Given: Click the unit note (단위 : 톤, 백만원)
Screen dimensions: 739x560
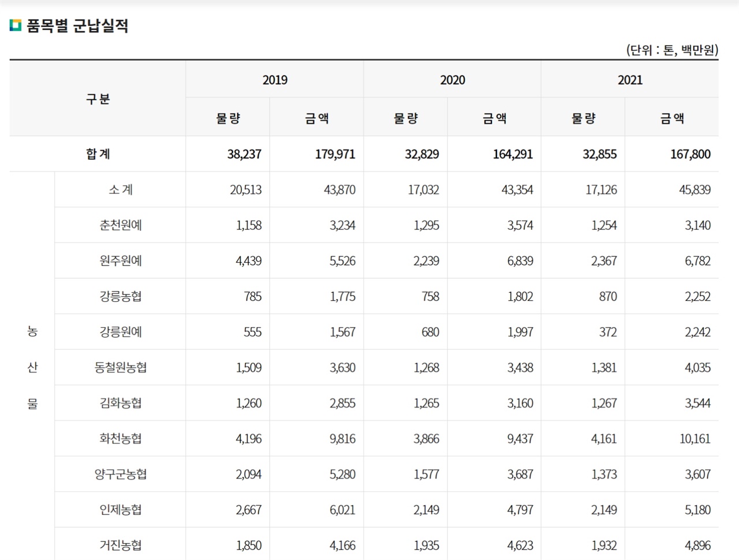Looking at the screenshot, I should [x=672, y=50].
